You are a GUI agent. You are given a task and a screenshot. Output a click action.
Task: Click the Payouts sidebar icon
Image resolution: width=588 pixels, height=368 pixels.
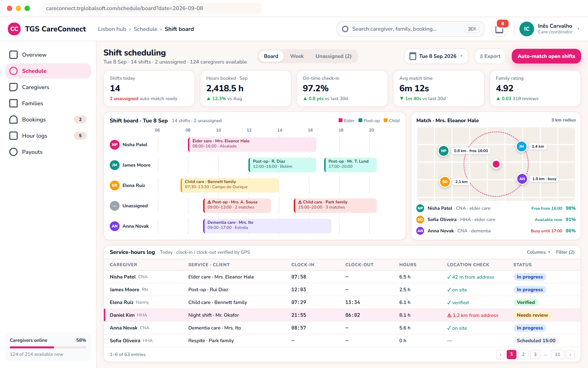click(13, 152)
